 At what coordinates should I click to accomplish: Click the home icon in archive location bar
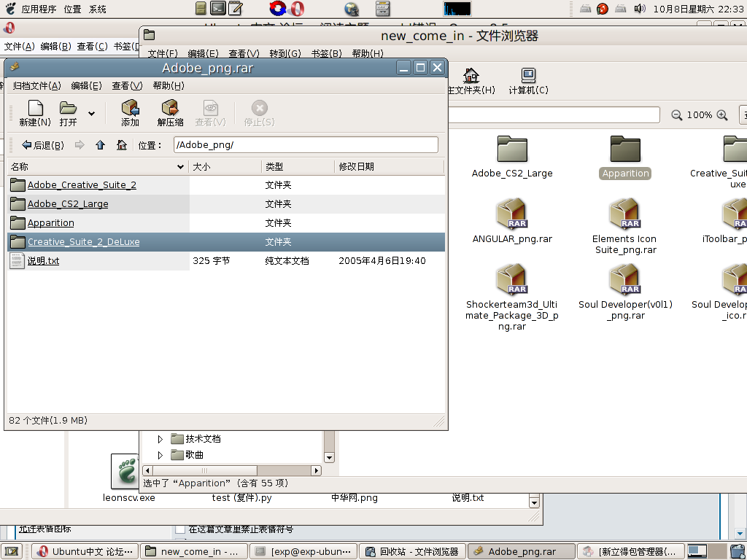122,145
